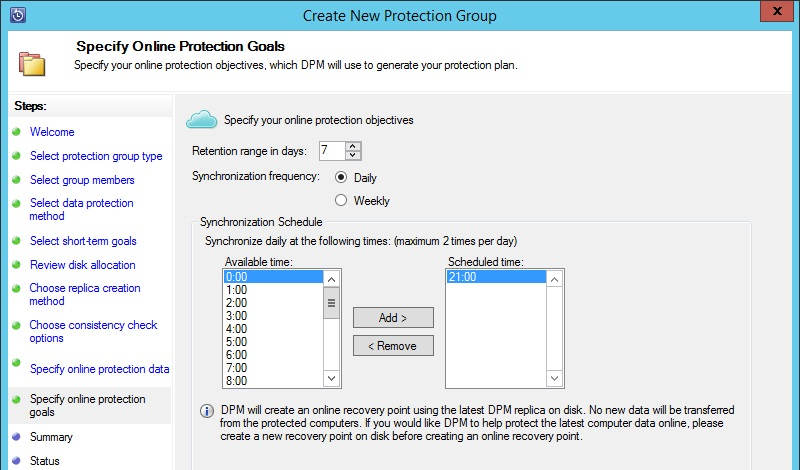Decrease retention range using the down arrow
800x470 pixels.
(x=352, y=155)
